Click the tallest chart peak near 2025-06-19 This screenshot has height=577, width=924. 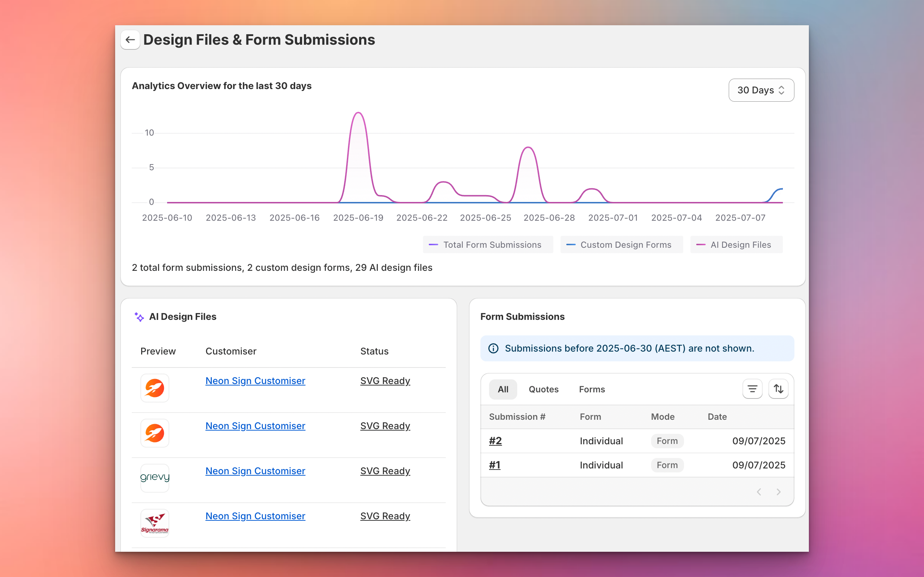358,113
